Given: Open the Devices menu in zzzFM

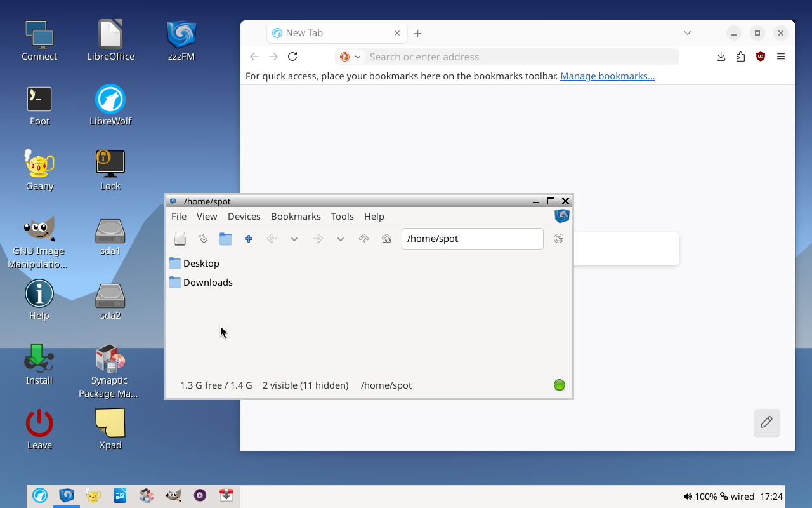Looking at the screenshot, I should click(x=244, y=216).
